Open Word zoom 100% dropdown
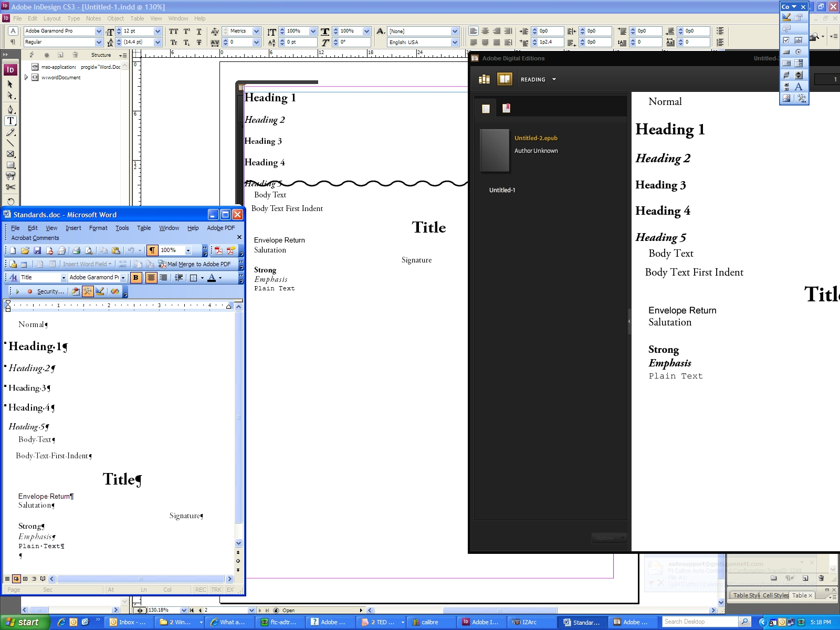The image size is (840, 630). tap(188, 250)
